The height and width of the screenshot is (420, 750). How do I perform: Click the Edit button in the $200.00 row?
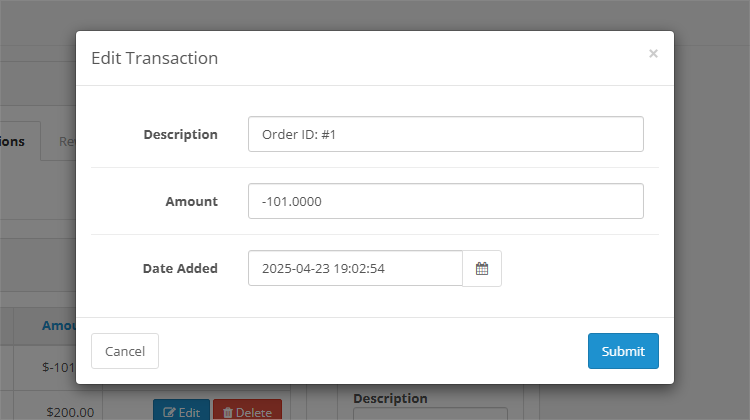click(x=181, y=411)
